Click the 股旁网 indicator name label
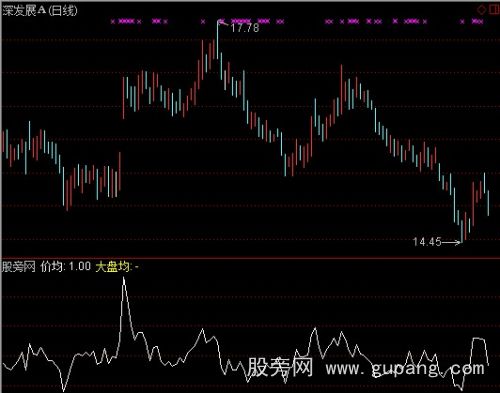This screenshot has width=500, height=393. pyautogui.click(x=19, y=267)
